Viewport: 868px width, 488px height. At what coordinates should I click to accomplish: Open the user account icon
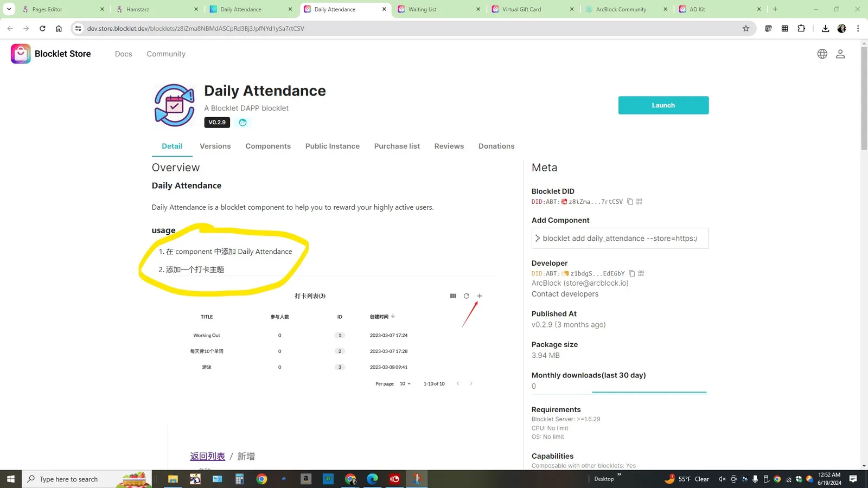840,54
